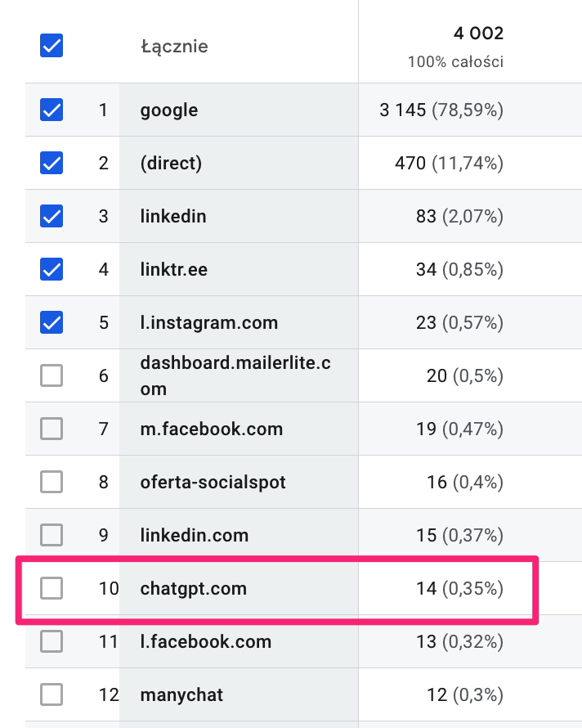This screenshot has width=582, height=728.
Task: Click the 3 145 google sessions value
Action: 403,110
